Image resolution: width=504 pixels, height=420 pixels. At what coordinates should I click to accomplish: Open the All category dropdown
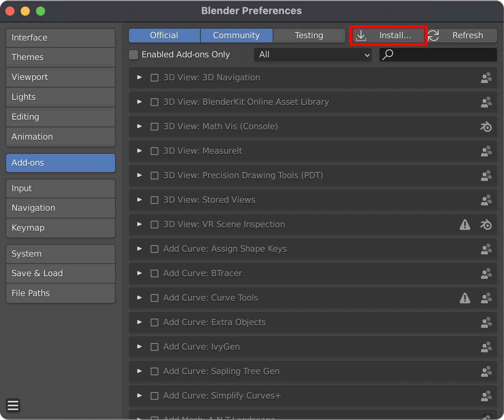(313, 55)
